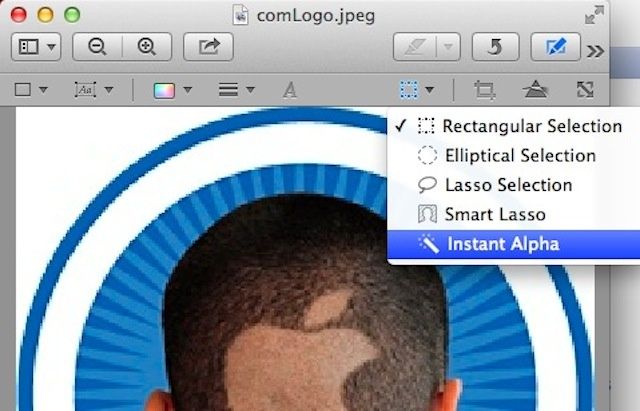Click the toolbar overflow double-chevron button
The image size is (640, 411).
tap(595, 50)
